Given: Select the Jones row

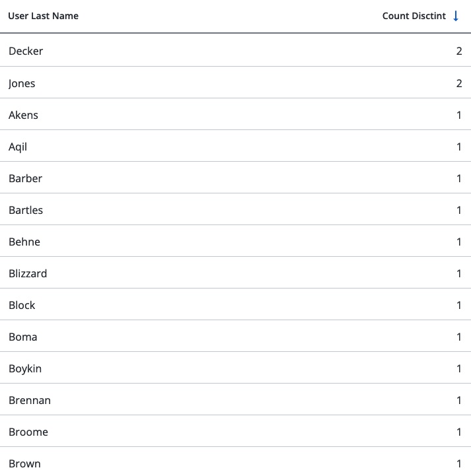Looking at the screenshot, I should 235,83.
